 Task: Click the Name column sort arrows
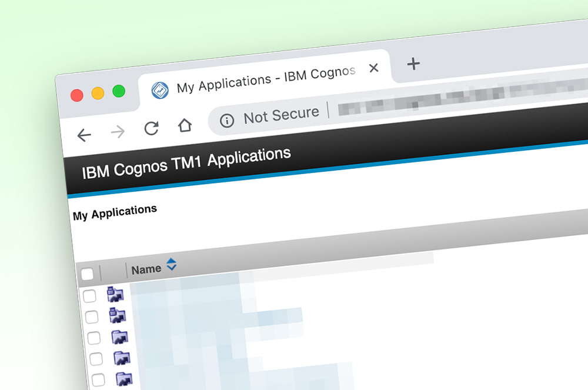tap(171, 264)
